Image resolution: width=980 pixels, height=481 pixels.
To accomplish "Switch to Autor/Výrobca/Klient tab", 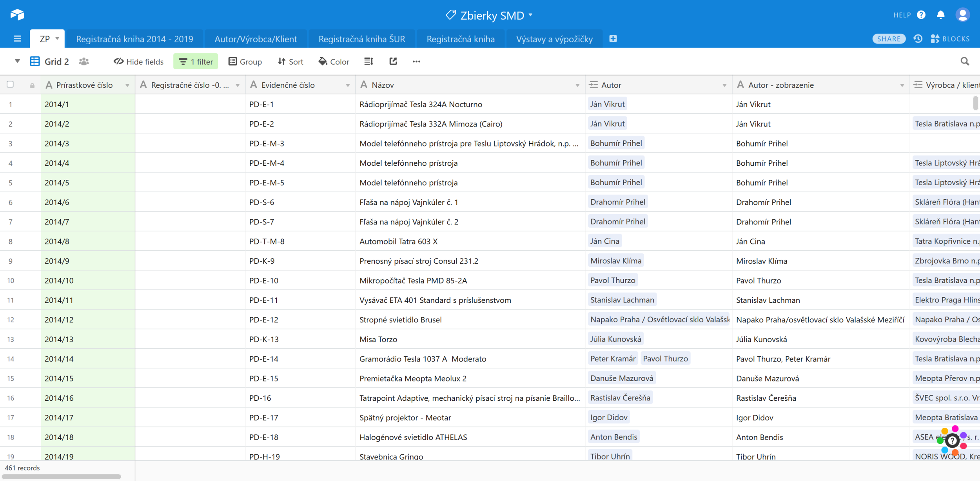I will coord(256,39).
